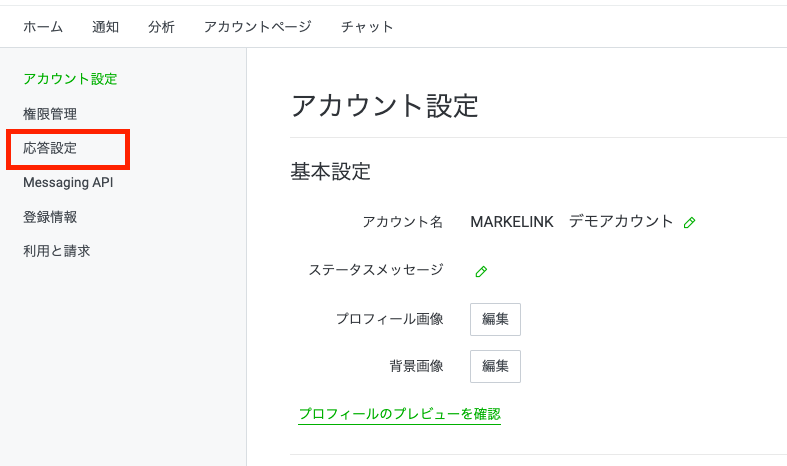787x466 pixels.
Task: Open プロフィールのプレビューを確認 link
Action: [400, 414]
